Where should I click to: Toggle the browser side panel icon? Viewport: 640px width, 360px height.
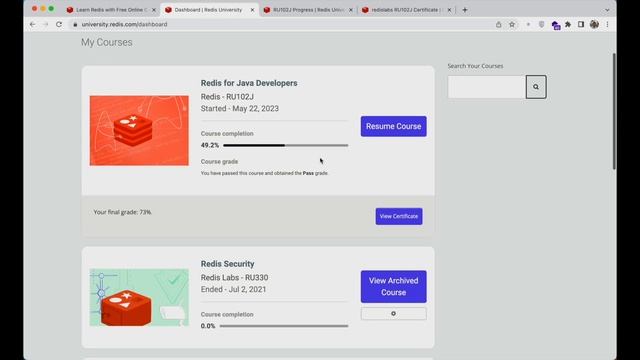pos(581,24)
